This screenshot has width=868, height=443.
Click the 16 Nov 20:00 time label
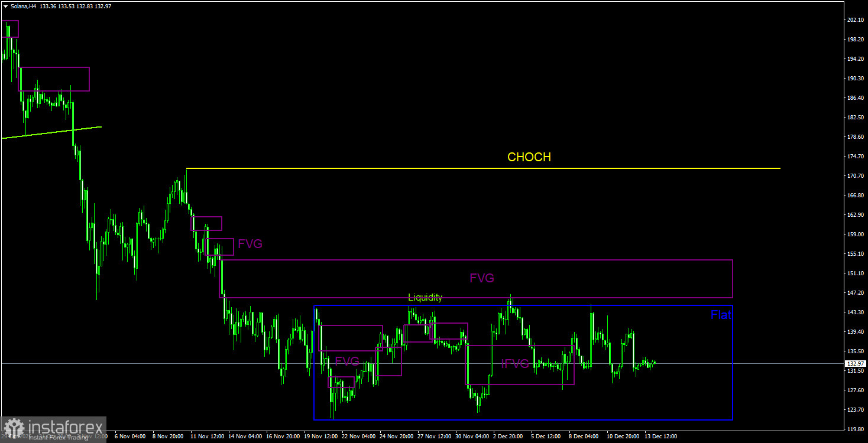(283, 437)
